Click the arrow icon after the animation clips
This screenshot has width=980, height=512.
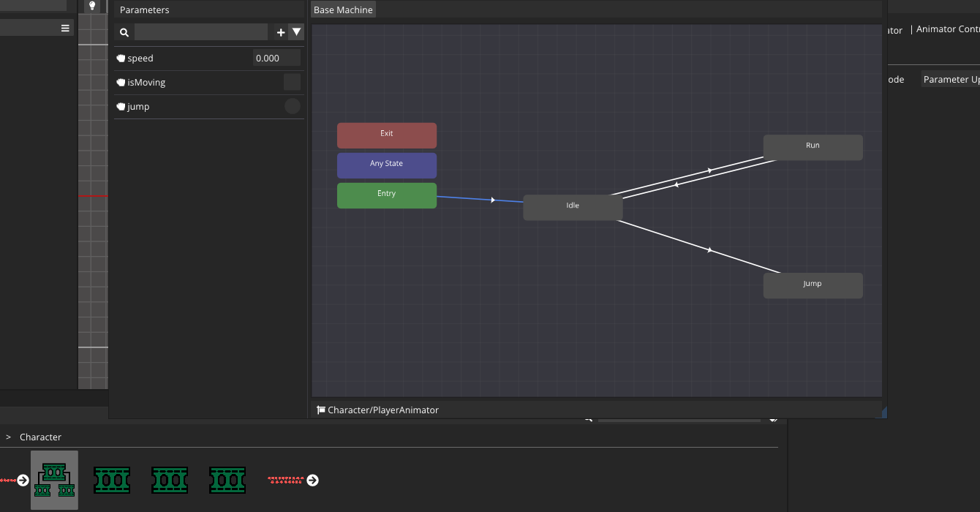point(312,481)
